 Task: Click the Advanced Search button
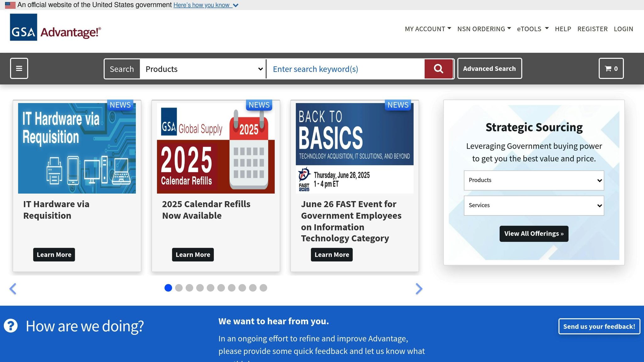coord(490,69)
